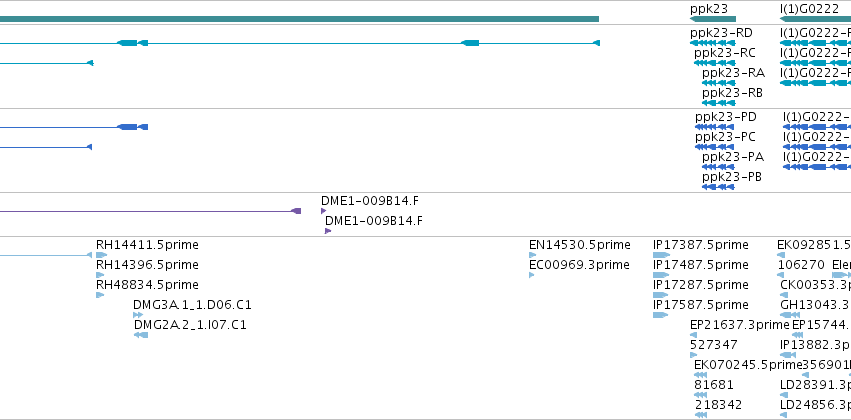Click the l(1)G0222 gene bar
The image size is (851, 420).
[815, 19]
